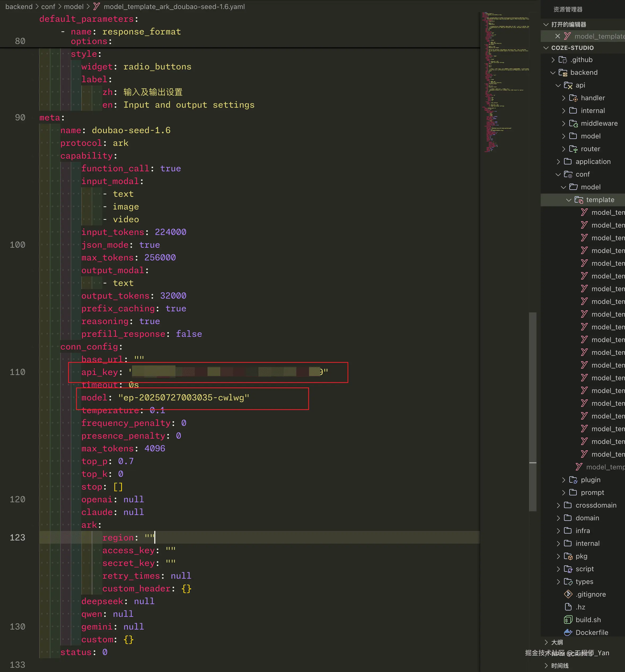Screen dimensions: 625x672
Task: Collapse the COZE-STUDIO section
Action: [546, 48]
